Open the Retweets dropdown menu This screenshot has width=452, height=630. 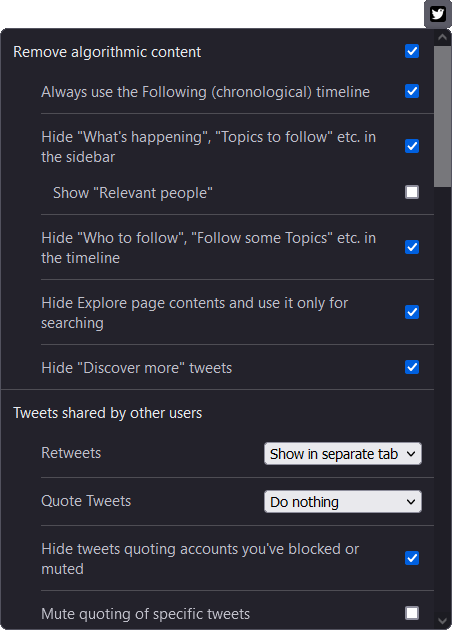click(343, 454)
